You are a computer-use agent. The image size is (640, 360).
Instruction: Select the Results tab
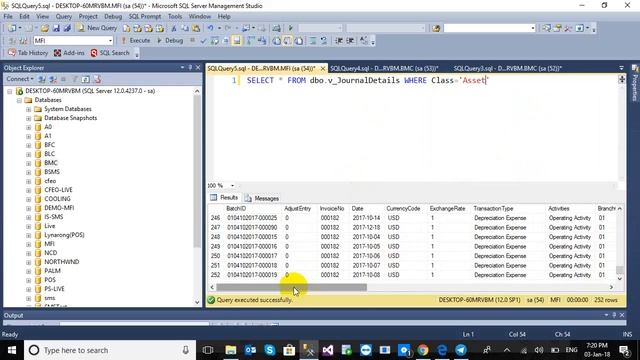pyautogui.click(x=224, y=198)
